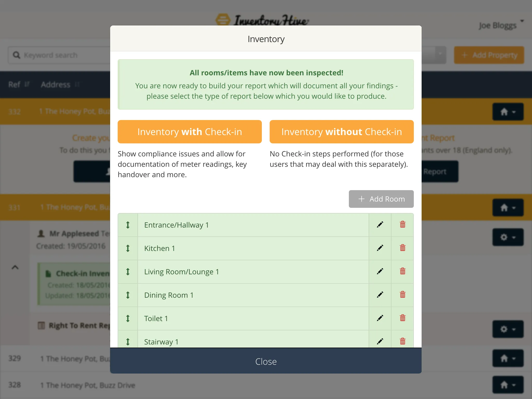The width and height of the screenshot is (532, 399).
Task: Click the edit pencil icon for Living Room/Lounge 1
Action: [x=380, y=272]
